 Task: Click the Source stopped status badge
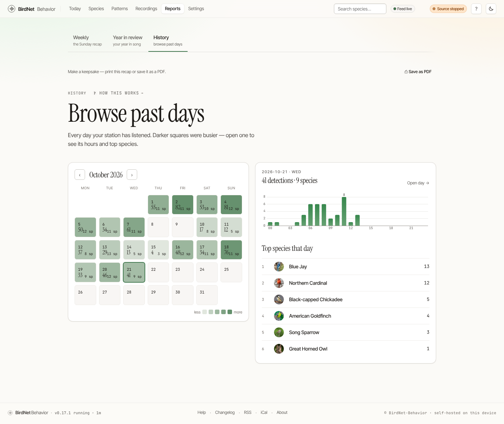[448, 9]
